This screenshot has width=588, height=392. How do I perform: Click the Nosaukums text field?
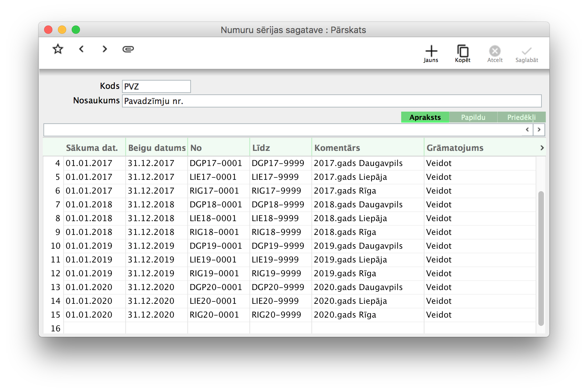[x=332, y=101]
